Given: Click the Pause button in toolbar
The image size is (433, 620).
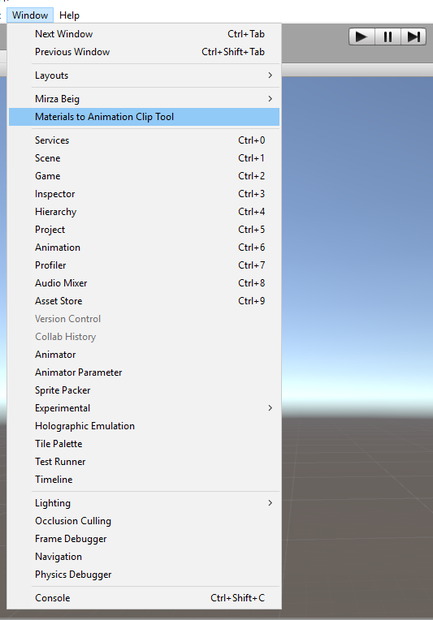Looking at the screenshot, I should (388, 37).
